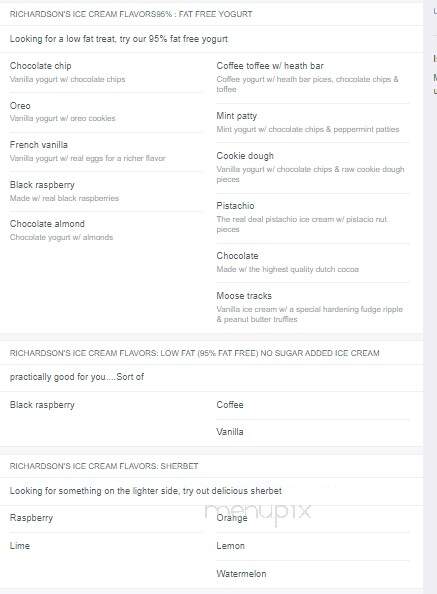Click the Chocolate almond yogurt entry
The height and width of the screenshot is (594, 437).
tap(47, 224)
